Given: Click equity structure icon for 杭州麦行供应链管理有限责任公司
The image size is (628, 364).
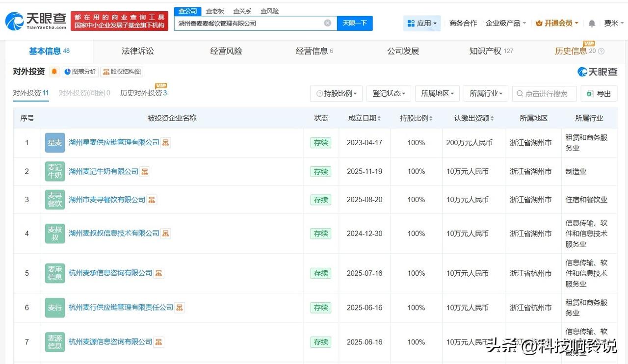Looking at the screenshot, I should click(x=180, y=308).
